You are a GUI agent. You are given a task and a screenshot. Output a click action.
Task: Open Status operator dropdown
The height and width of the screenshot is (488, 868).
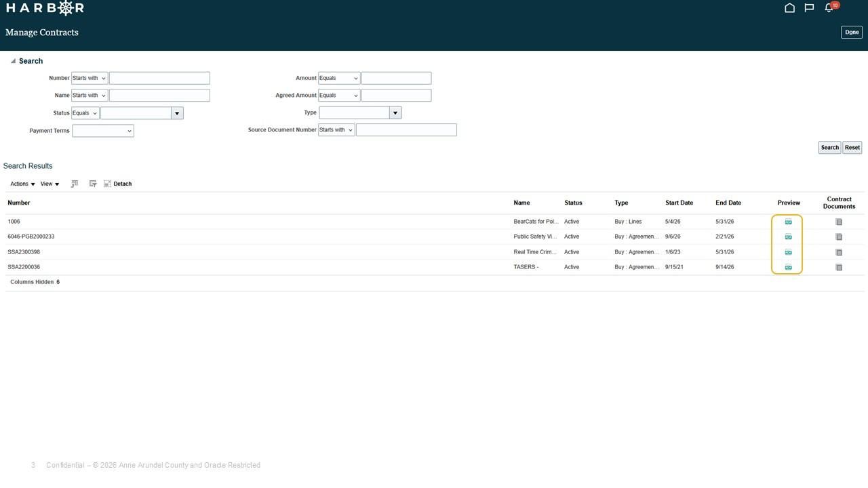click(85, 113)
